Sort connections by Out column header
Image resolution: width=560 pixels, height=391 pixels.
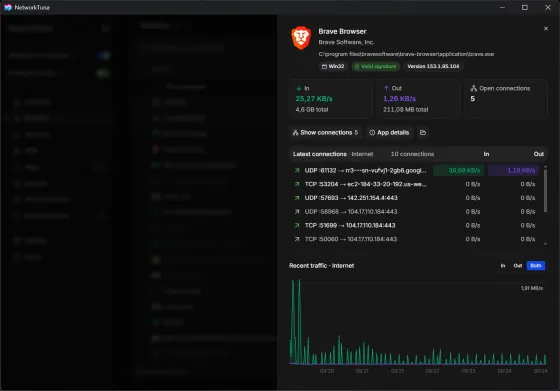[x=539, y=154]
